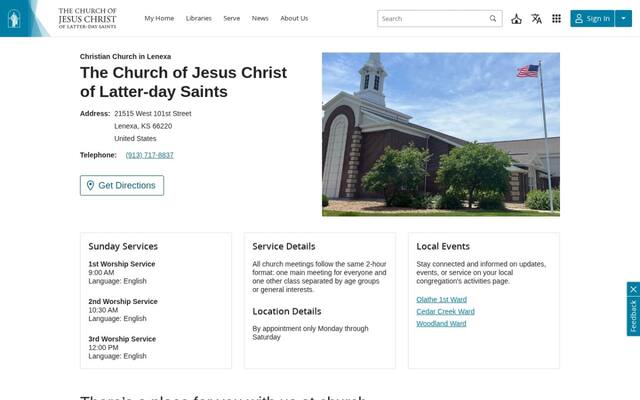Open the meetinghouse locator icon

pos(516,19)
